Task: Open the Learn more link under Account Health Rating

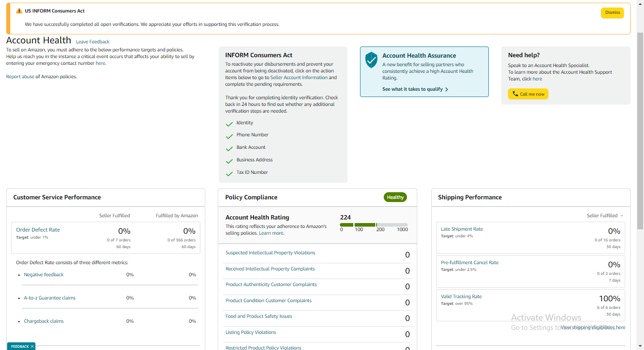Action: (x=271, y=233)
